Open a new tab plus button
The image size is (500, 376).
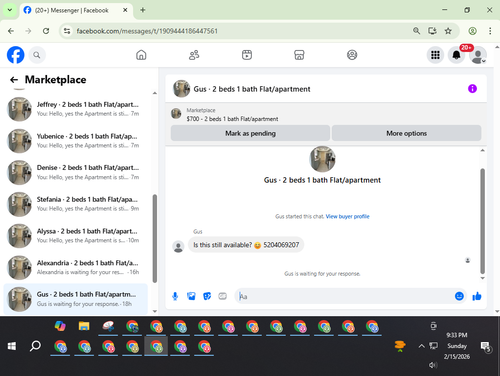[x=143, y=10]
